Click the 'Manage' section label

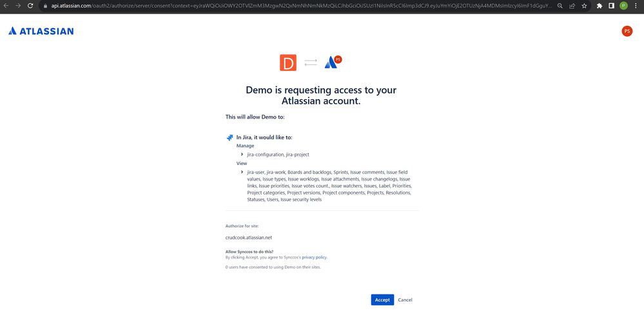pos(245,146)
